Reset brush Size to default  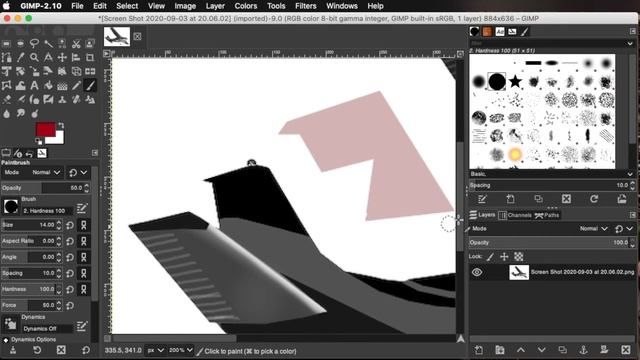(70, 225)
